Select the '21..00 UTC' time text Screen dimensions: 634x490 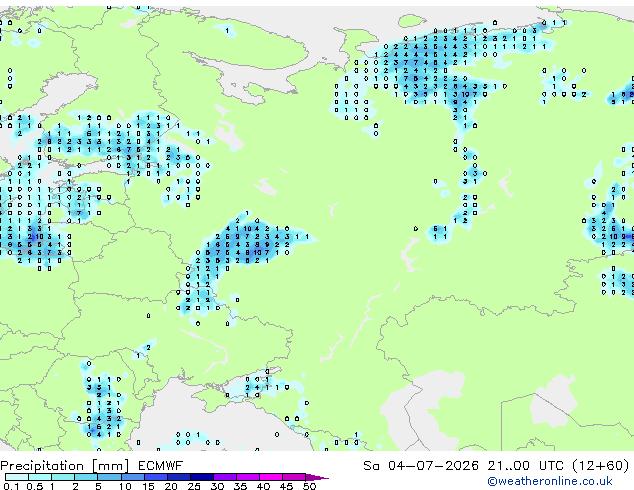(525, 466)
